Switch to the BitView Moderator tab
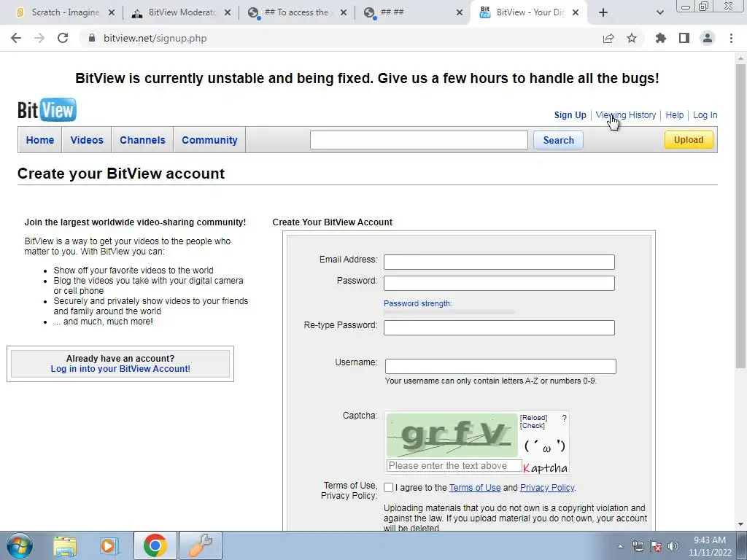The width and height of the screenshot is (747, 560). coord(182,12)
